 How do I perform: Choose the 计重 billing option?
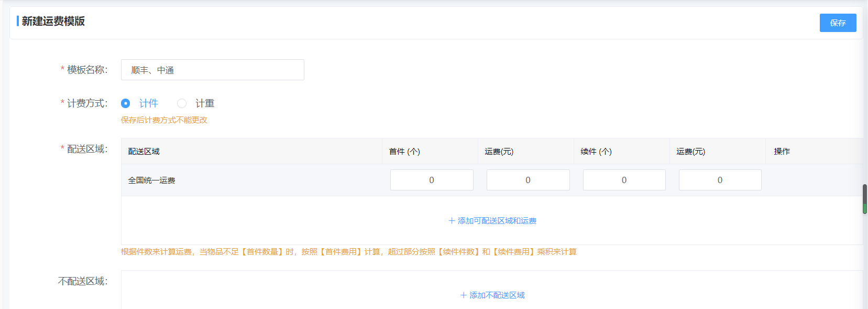click(182, 103)
